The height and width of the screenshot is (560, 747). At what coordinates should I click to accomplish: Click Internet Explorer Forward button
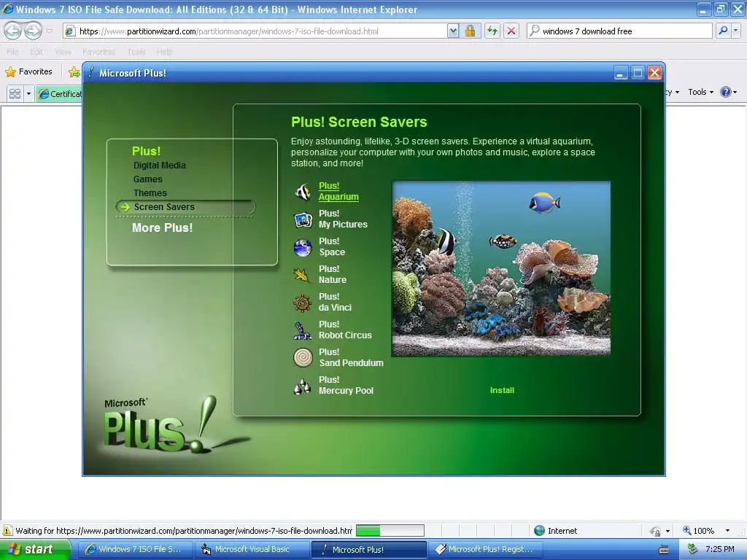33,31
